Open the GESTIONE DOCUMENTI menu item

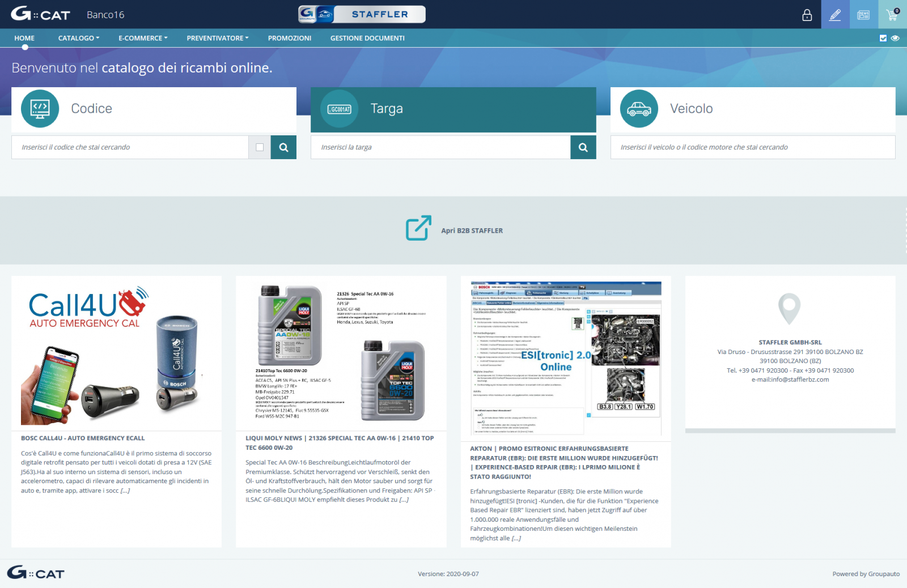(367, 38)
